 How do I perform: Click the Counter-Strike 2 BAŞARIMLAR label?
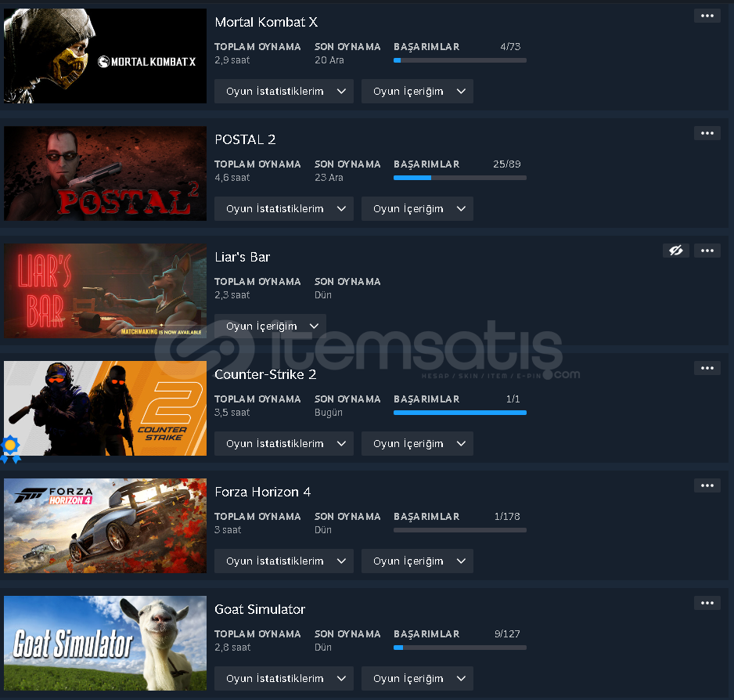point(426,399)
